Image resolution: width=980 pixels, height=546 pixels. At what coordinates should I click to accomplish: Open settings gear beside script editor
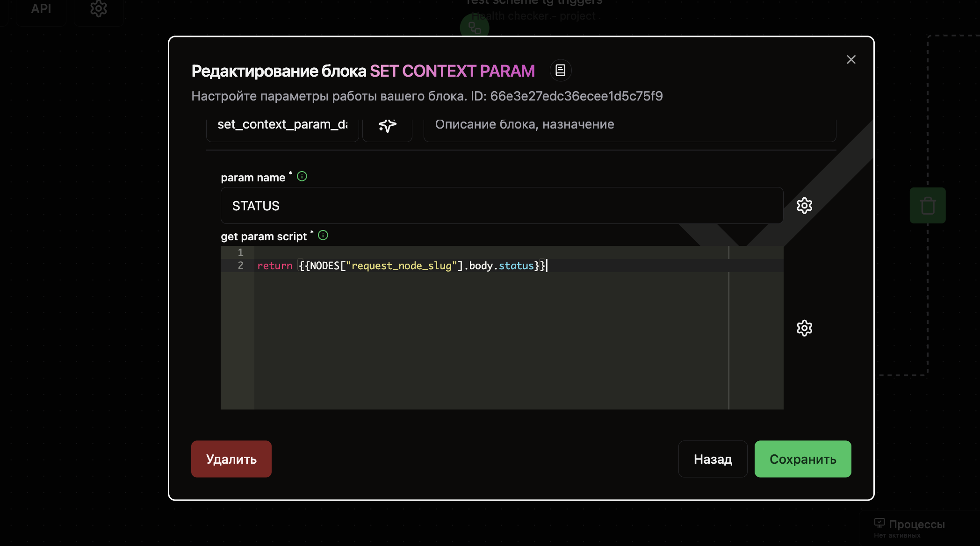tap(804, 328)
